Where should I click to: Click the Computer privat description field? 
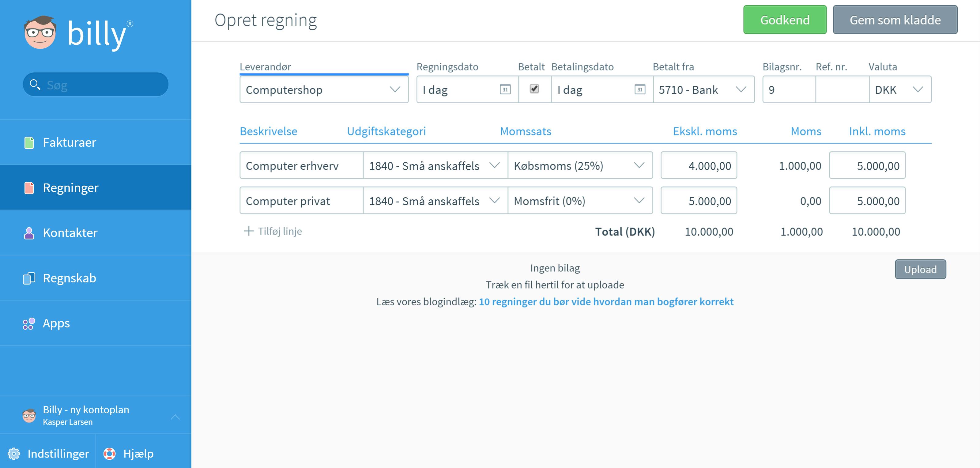point(301,201)
